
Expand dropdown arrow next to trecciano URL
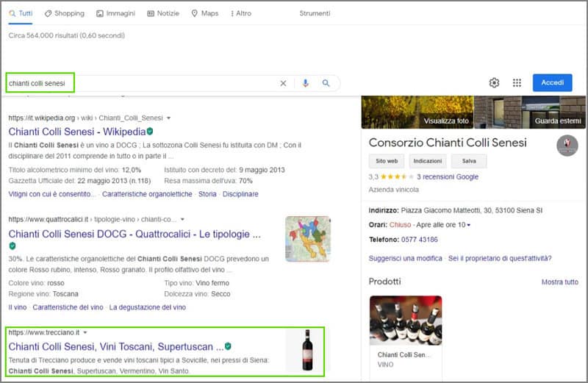pyautogui.click(x=85, y=333)
